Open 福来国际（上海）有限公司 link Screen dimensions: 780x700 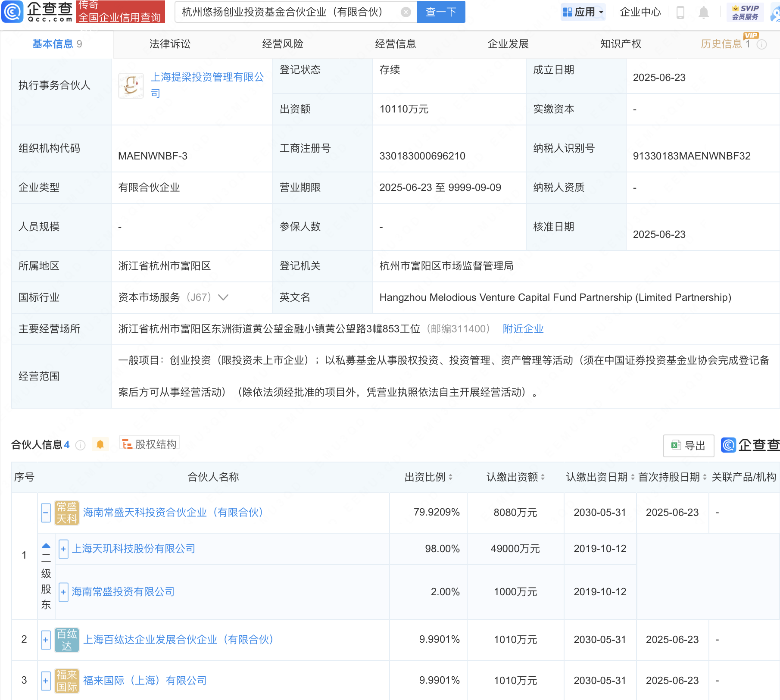click(145, 681)
